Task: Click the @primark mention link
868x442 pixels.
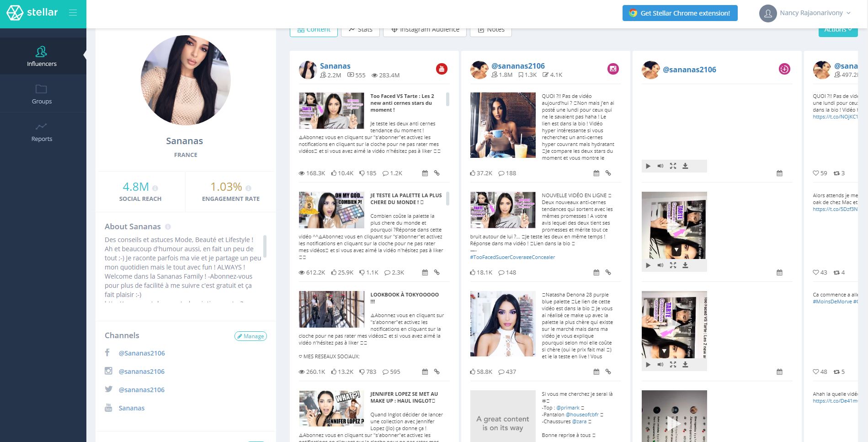Action: click(568, 408)
